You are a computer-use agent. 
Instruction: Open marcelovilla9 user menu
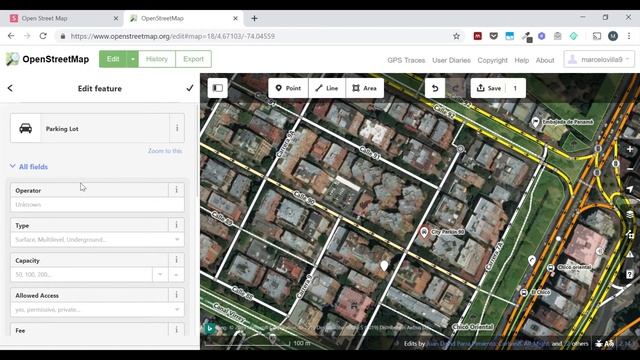[x=599, y=60]
